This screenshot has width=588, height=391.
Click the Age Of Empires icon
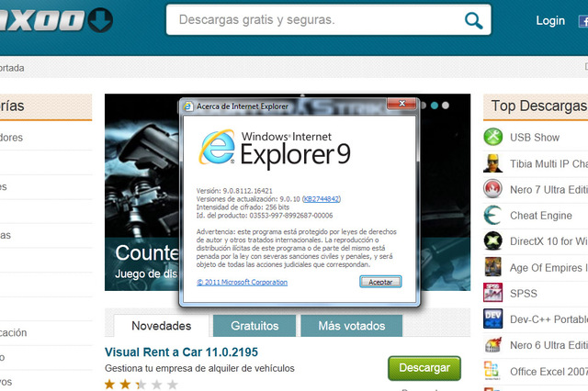[x=493, y=268]
